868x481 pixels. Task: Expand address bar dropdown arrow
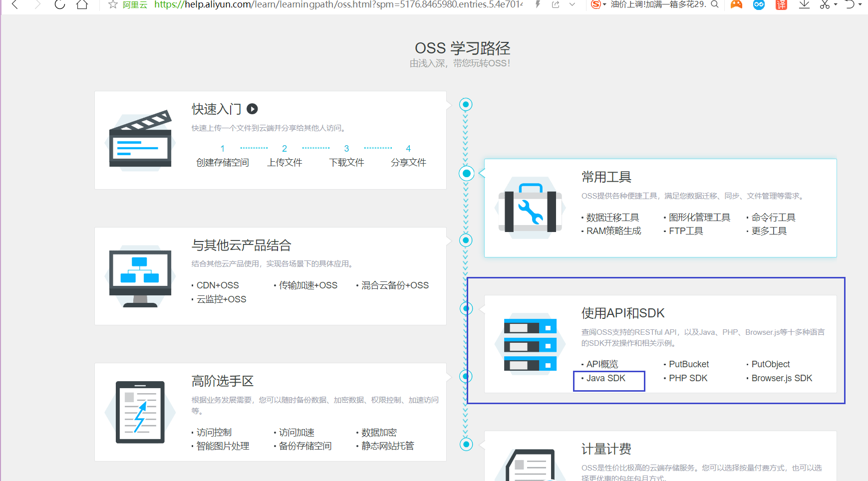click(572, 4)
